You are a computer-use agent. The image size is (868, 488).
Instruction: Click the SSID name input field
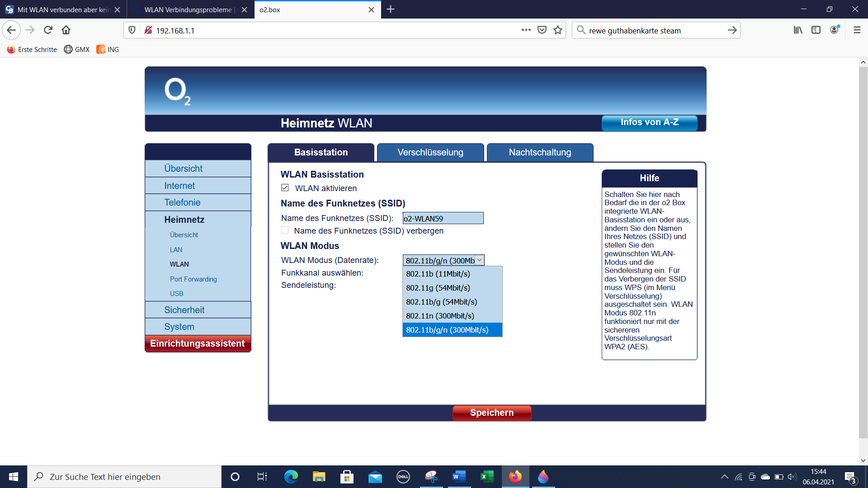coord(443,218)
